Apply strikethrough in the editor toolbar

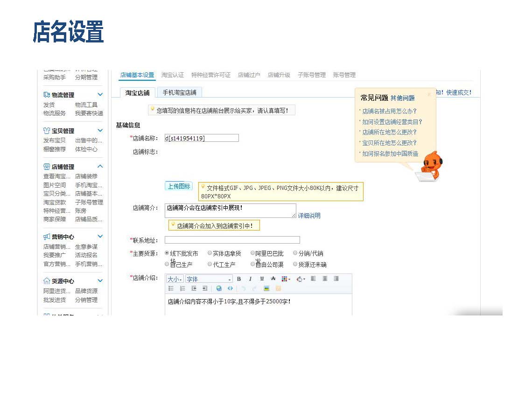pyautogui.click(x=273, y=279)
